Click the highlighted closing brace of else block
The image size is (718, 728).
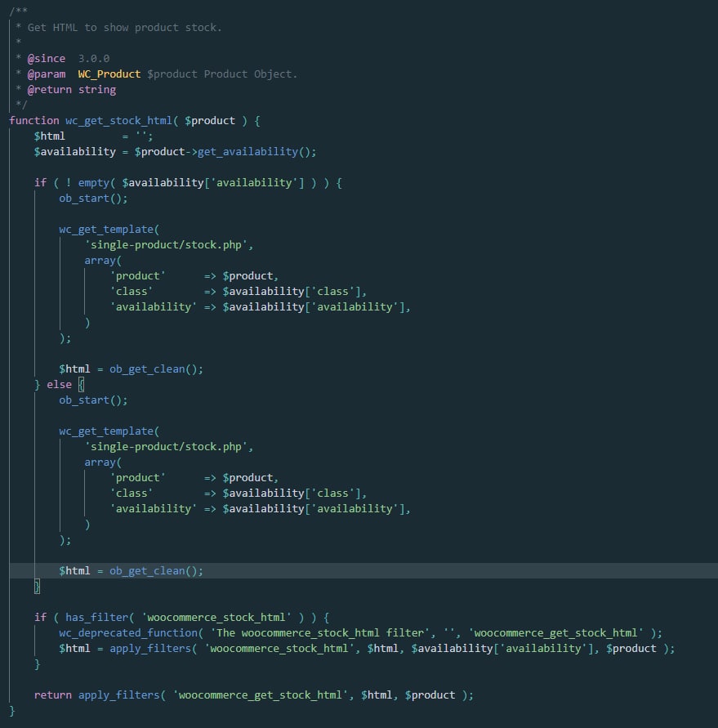click(x=37, y=587)
